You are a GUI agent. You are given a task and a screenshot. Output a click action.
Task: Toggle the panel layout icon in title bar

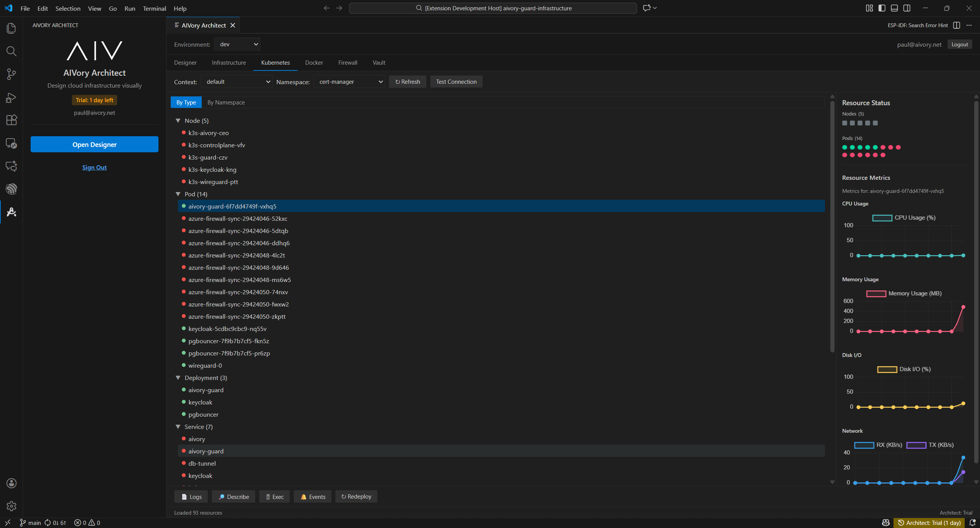point(894,8)
